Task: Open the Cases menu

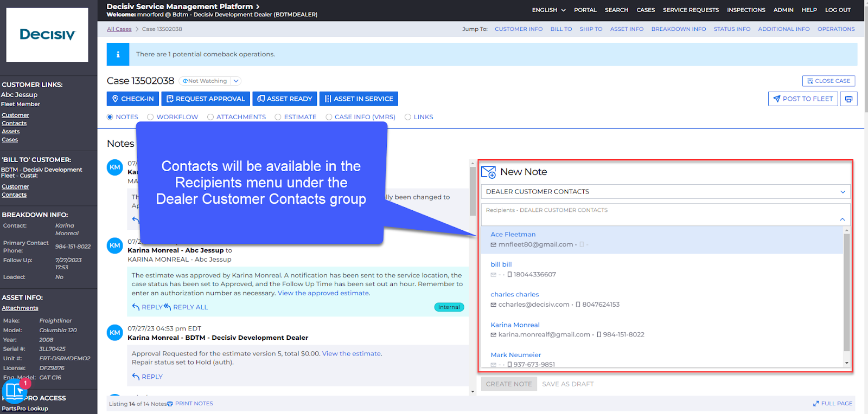Action: (x=646, y=10)
